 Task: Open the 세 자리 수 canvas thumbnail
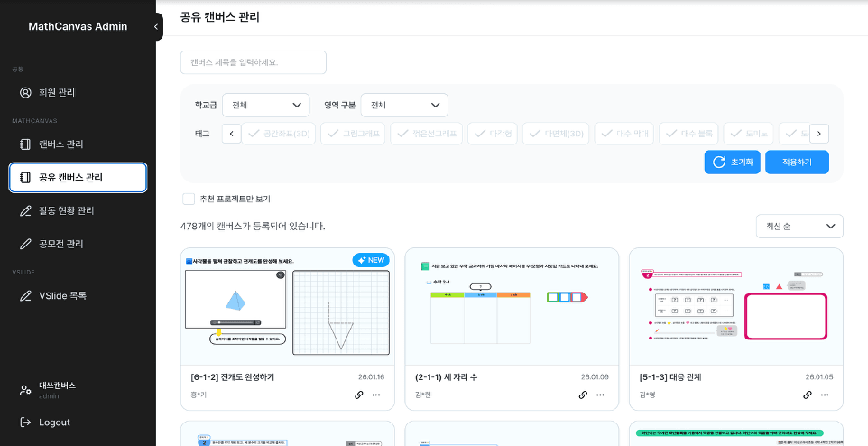[x=512, y=306]
